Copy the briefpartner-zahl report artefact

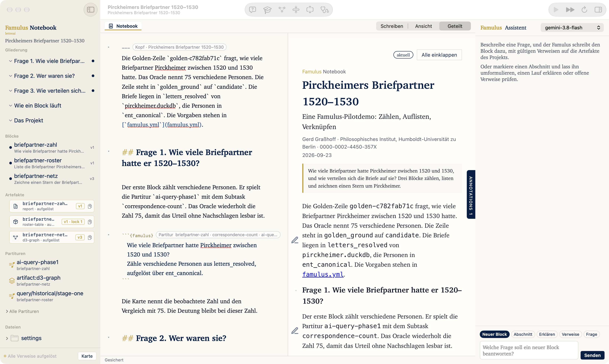click(90, 206)
